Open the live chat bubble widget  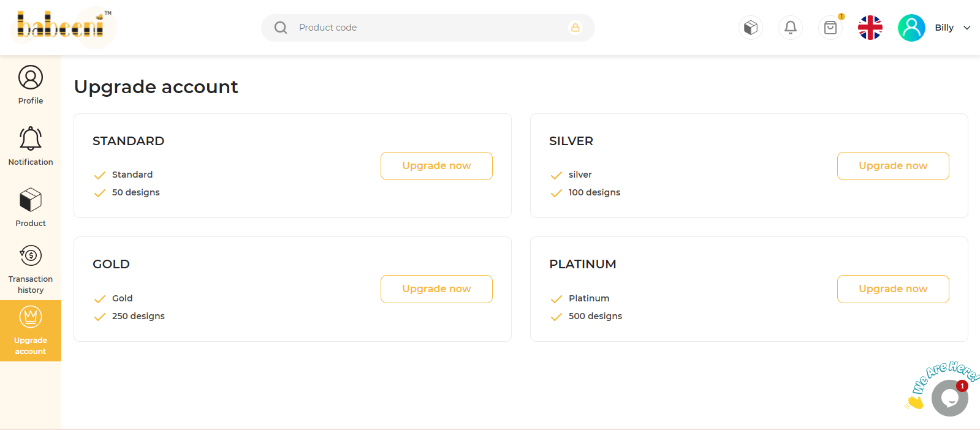[950, 398]
